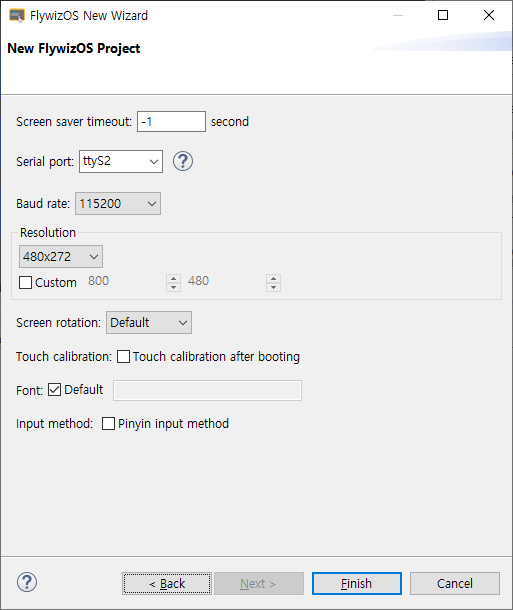The width and height of the screenshot is (513, 610).
Task: Click the serial port help icon
Action: [182, 161]
